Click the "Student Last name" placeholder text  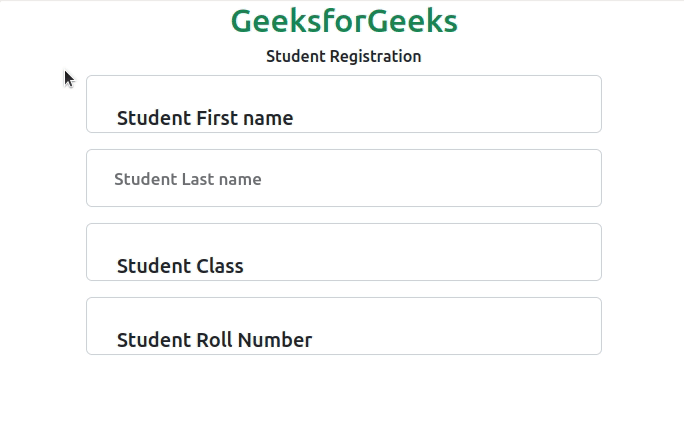click(x=188, y=179)
